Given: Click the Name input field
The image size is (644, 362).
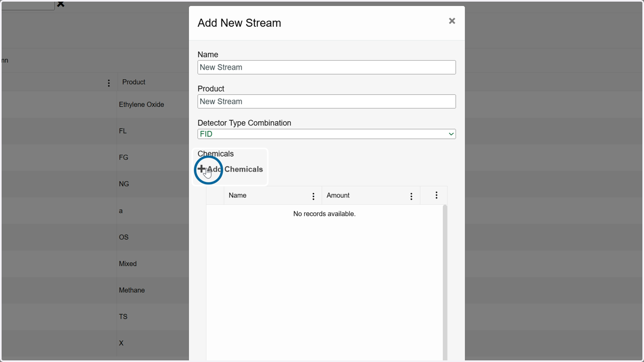Looking at the screenshot, I should 326,67.
